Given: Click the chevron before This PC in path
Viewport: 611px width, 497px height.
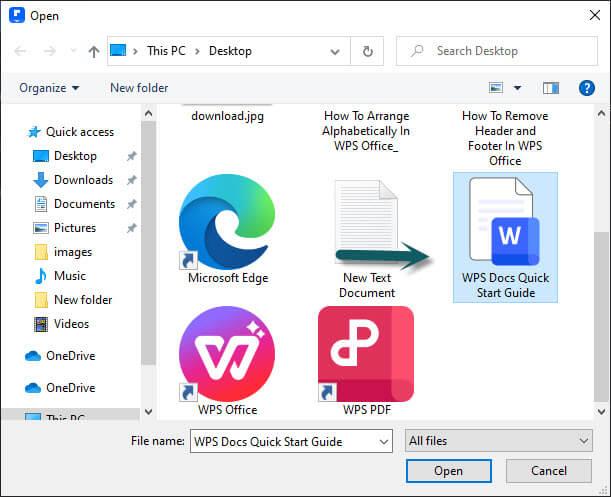Looking at the screenshot, I should tap(135, 51).
